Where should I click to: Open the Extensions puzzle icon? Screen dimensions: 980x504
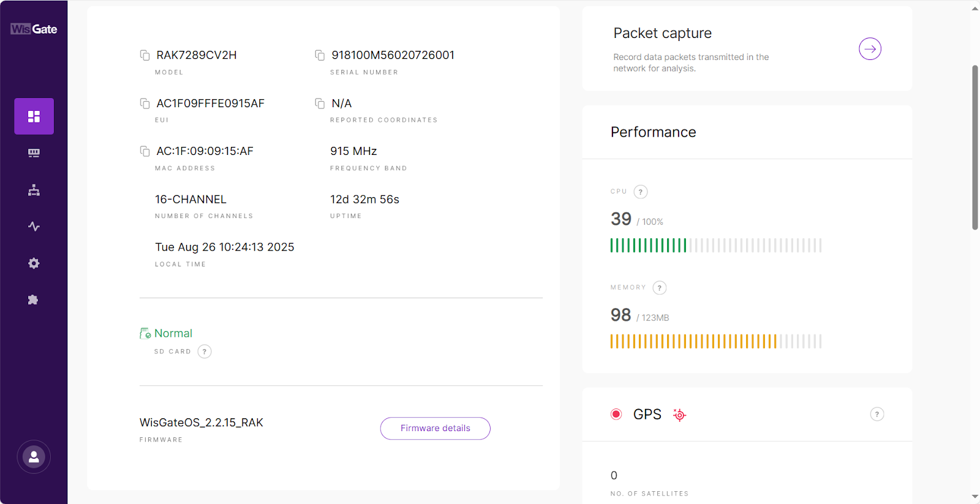point(34,300)
